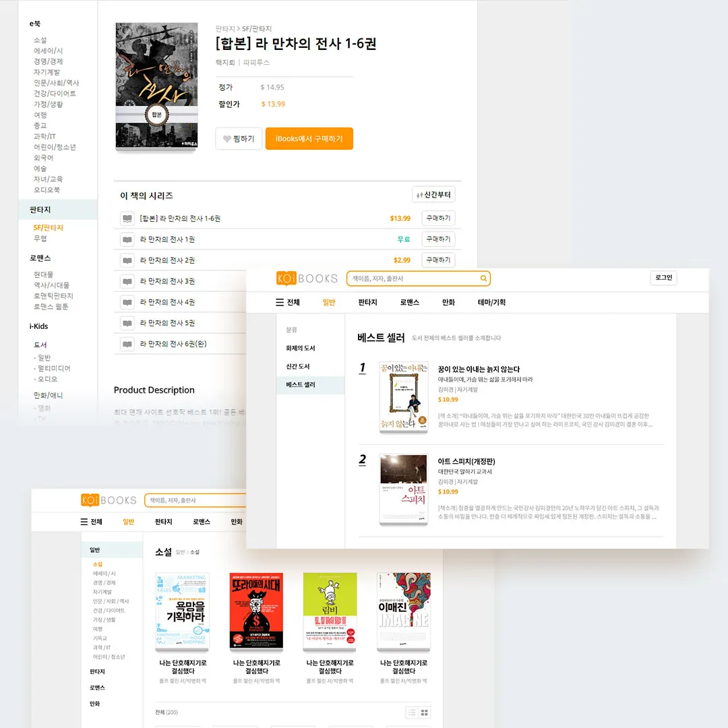Click 구매하기 for 2권 at $2.99
The width and height of the screenshot is (728, 728).
pos(438,260)
